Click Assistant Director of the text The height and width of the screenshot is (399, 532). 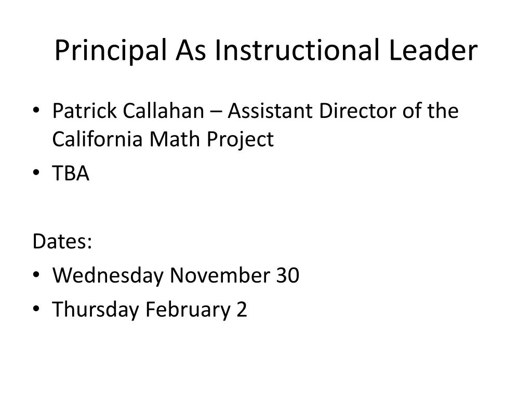pyautogui.click(x=343, y=111)
